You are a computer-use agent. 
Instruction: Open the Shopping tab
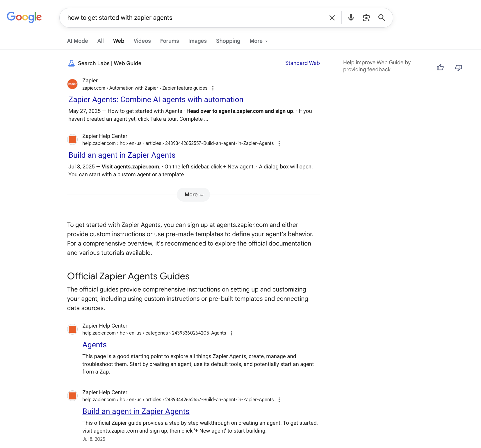(x=228, y=41)
